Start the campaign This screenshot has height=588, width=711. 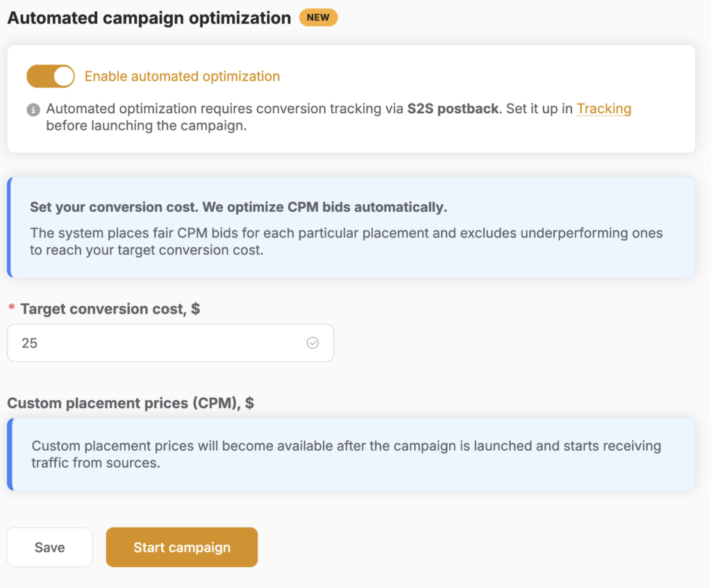click(x=182, y=547)
